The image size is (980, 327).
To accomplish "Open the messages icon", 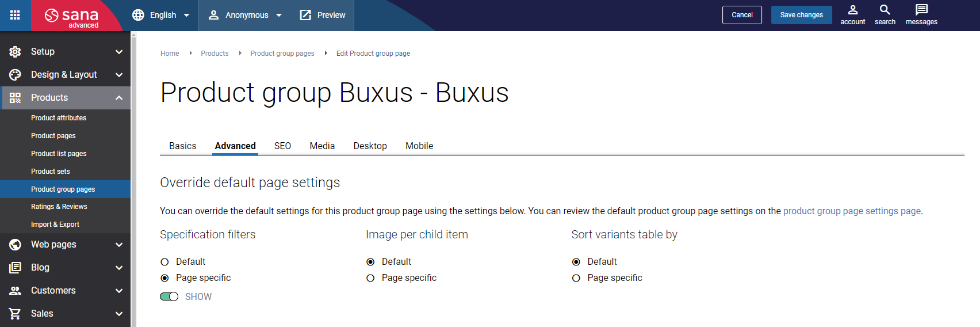I will coord(921,10).
